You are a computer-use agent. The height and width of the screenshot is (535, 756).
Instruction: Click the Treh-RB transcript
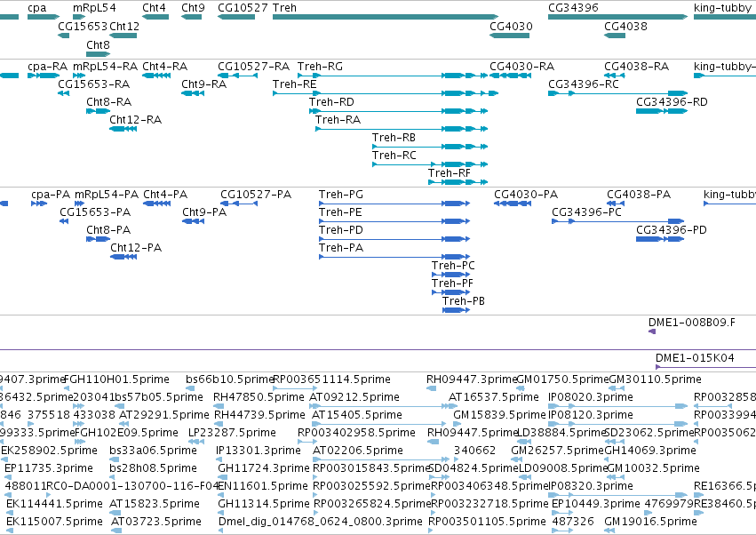click(x=430, y=147)
